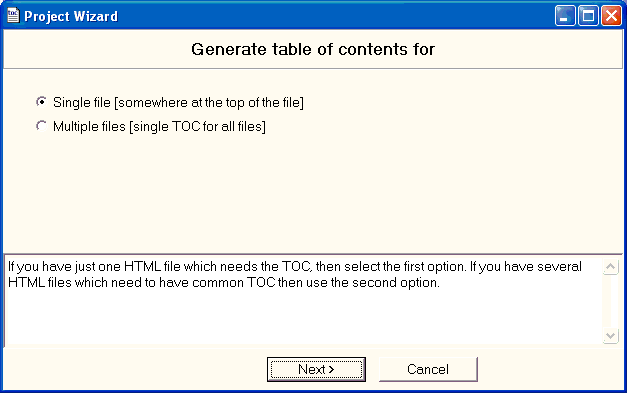Click the TOC document icon in title bar
The height and width of the screenshot is (393, 627).
[13, 16]
